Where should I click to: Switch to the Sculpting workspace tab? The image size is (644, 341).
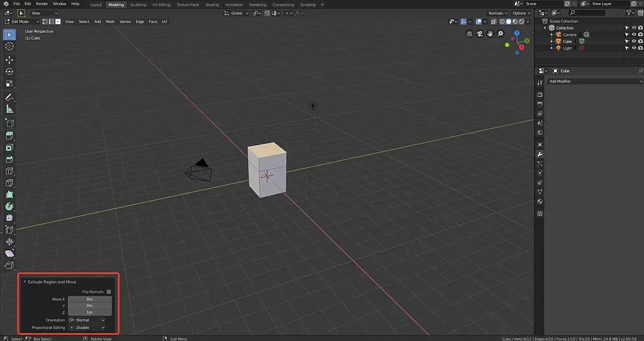pos(138,5)
